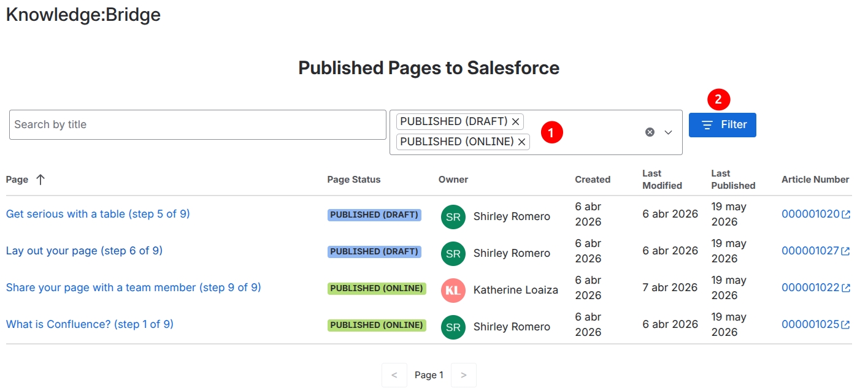Click the blue Filter button
This screenshot has height=388, width=868.
tap(723, 125)
